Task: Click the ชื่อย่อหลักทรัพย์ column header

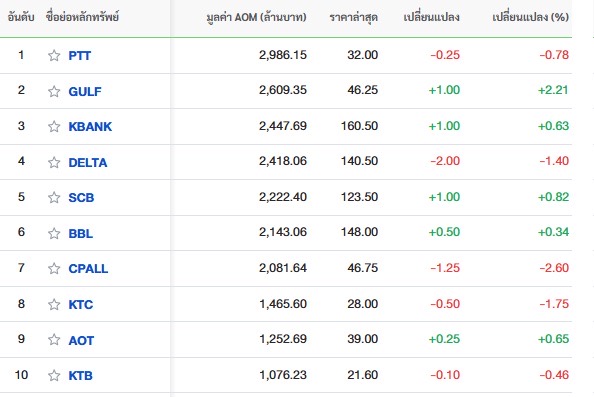Action: 83,17
